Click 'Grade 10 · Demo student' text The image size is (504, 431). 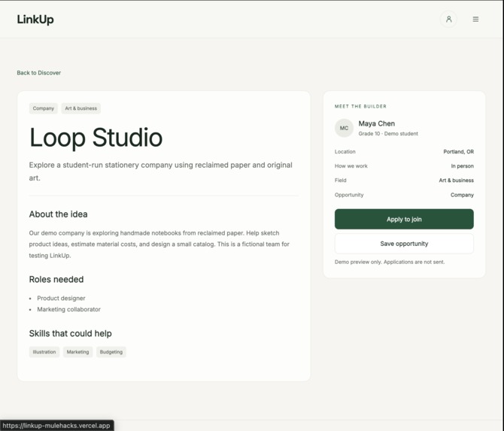click(388, 134)
